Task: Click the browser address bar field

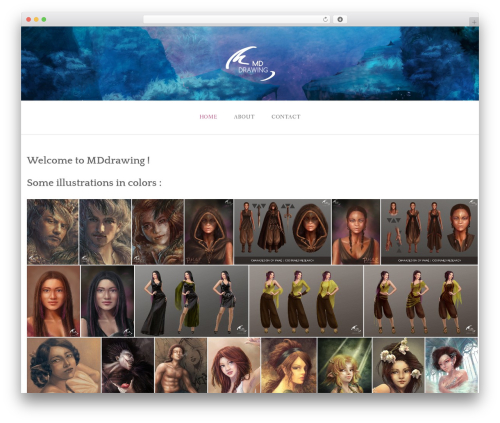Action: [233, 19]
